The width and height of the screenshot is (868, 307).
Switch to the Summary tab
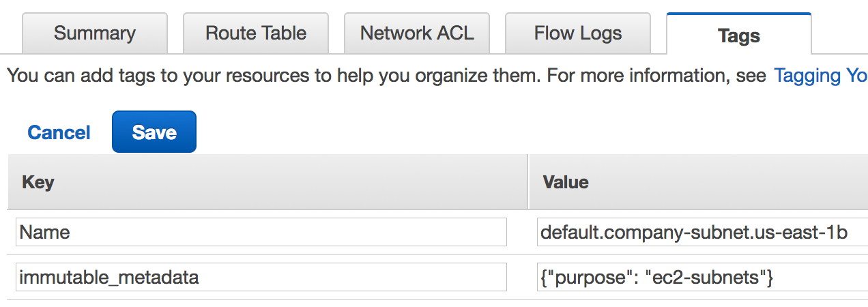click(x=95, y=33)
